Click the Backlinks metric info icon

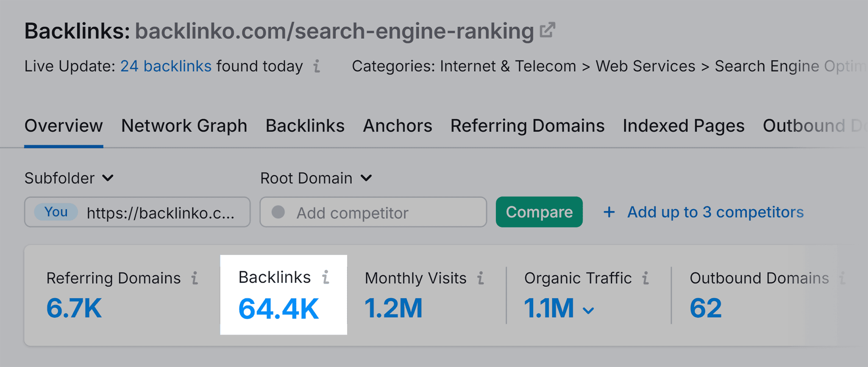(325, 277)
